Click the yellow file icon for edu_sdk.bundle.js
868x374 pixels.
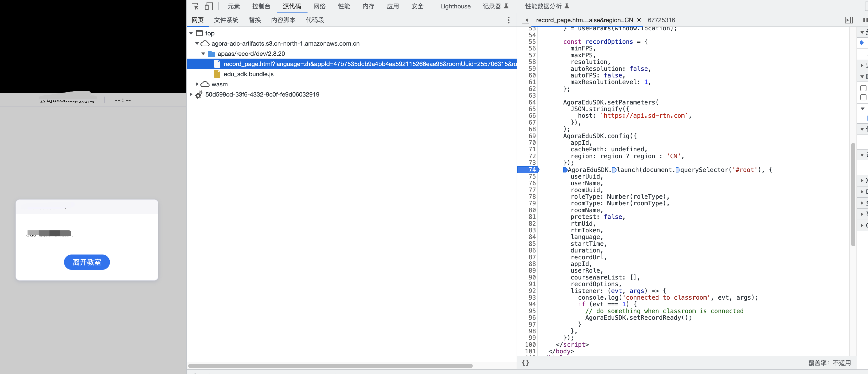217,74
